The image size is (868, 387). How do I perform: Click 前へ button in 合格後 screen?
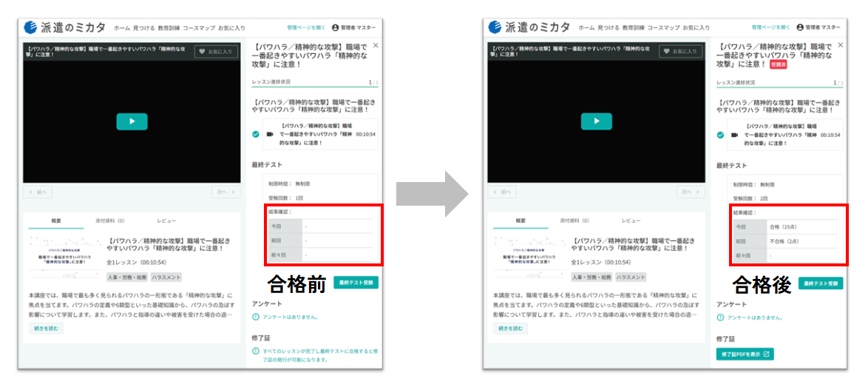point(503,192)
